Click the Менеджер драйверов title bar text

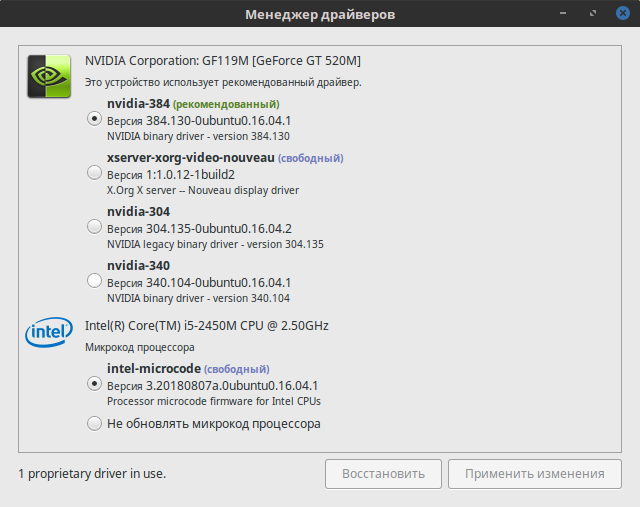[x=320, y=14]
